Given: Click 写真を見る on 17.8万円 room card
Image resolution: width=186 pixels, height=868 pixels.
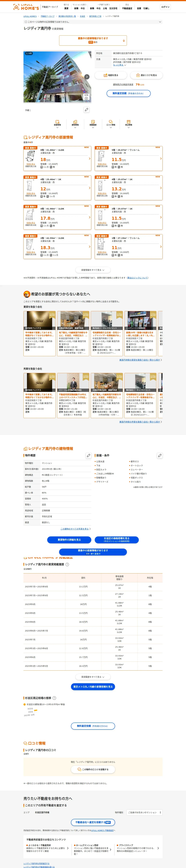Looking at the screenshot, I should pyautogui.click(x=31, y=223).
